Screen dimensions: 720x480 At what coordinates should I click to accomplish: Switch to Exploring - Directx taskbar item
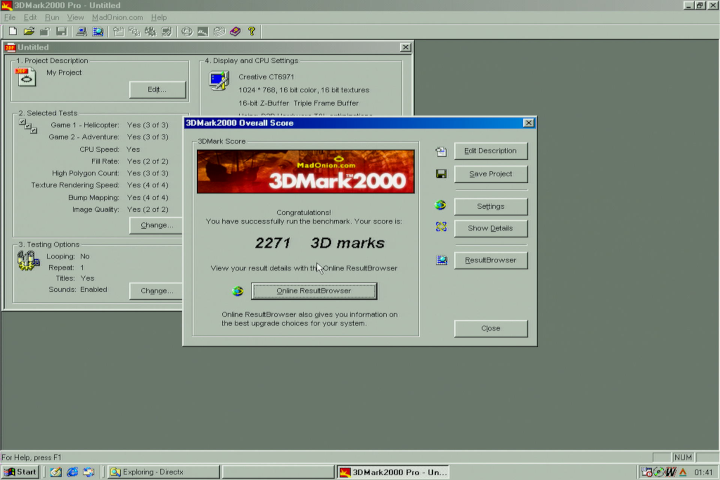coord(163,472)
